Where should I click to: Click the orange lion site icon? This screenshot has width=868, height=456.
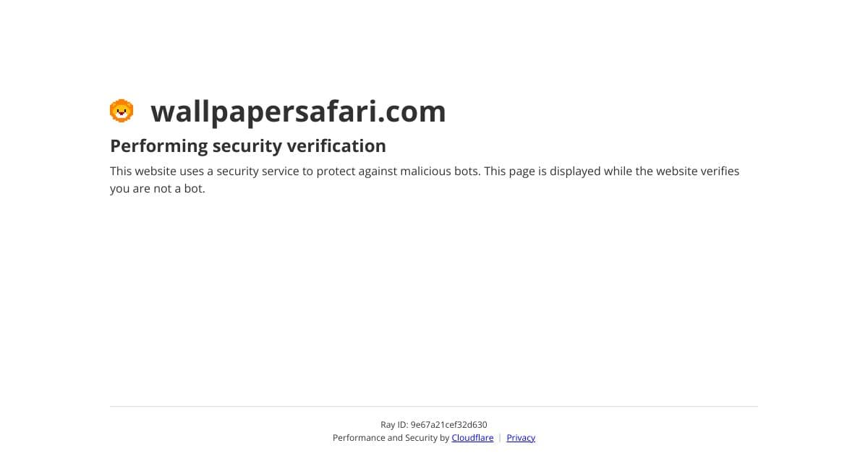(x=122, y=111)
